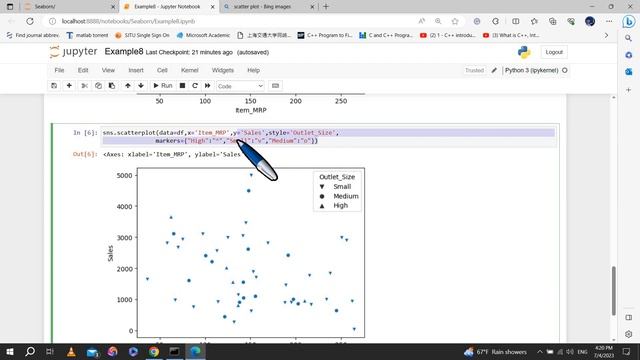The image size is (640, 360).
Task: Open the Kernel menu
Action: tap(190, 70)
